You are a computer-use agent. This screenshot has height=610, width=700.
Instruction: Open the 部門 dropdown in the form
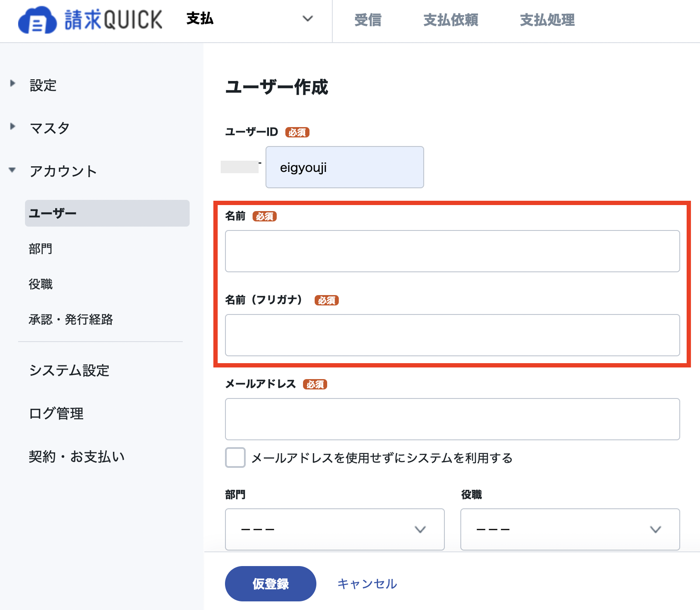pyautogui.click(x=335, y=529)
